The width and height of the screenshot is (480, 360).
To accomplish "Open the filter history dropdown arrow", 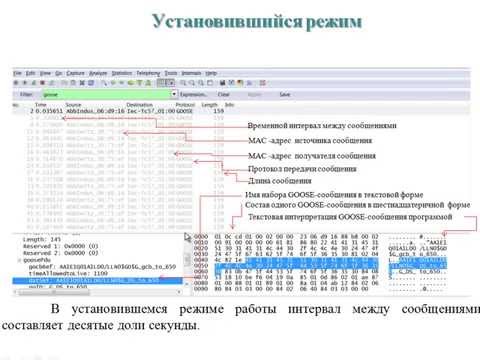I will pos(174,95).
